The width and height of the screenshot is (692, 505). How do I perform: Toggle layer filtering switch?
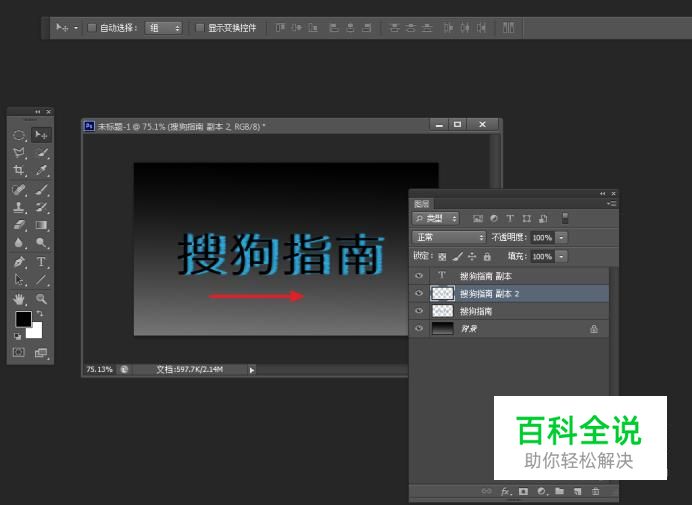point(564,218)
